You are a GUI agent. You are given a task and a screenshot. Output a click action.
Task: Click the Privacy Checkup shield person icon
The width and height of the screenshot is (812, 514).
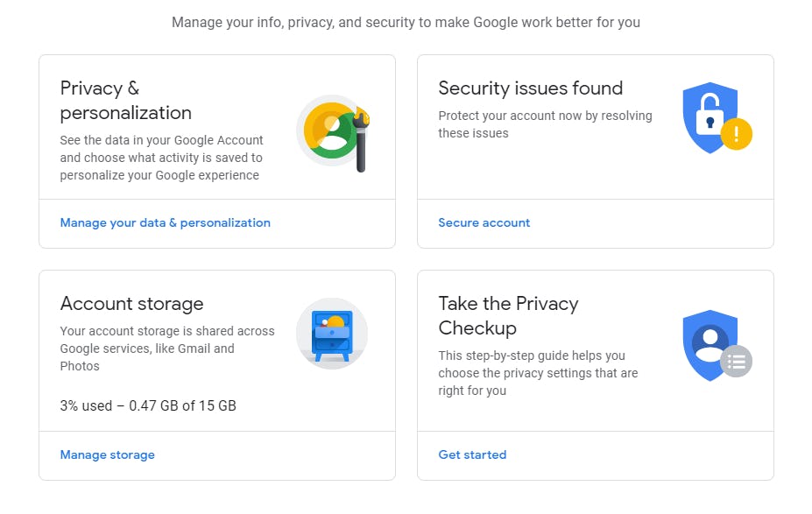pos(707,341)
